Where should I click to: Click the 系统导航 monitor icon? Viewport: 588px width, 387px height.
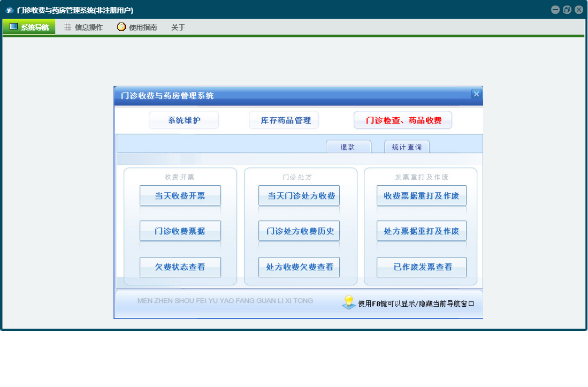[13, 27]
